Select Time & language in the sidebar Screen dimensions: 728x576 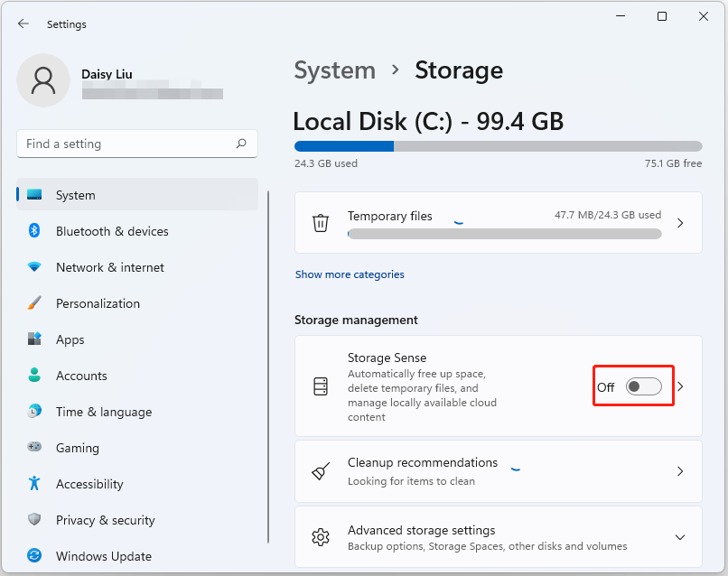tap(35, 412)
